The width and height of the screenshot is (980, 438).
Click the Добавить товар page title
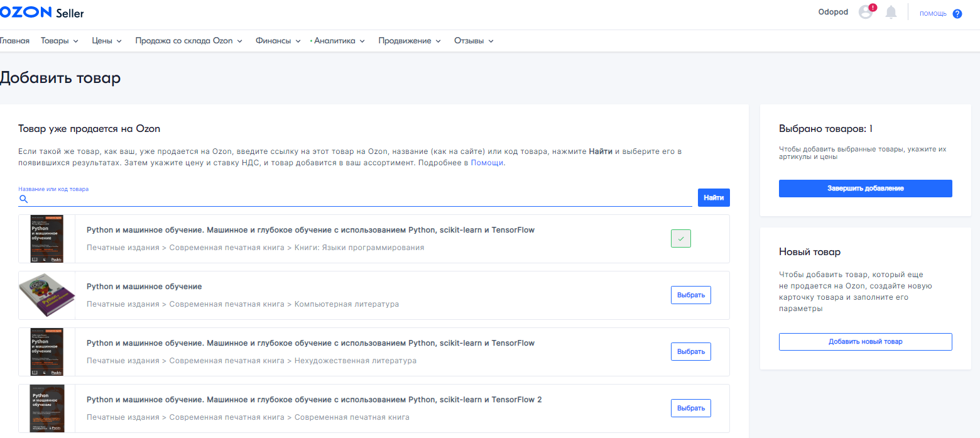point(60,78)
